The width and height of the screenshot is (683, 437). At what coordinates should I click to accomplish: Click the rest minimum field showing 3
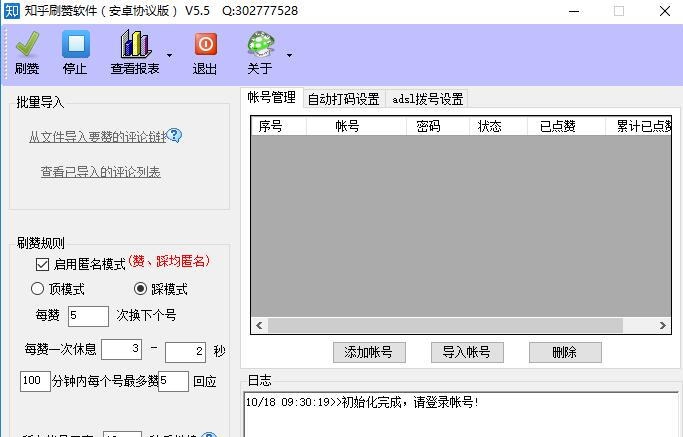coord(122,349)
